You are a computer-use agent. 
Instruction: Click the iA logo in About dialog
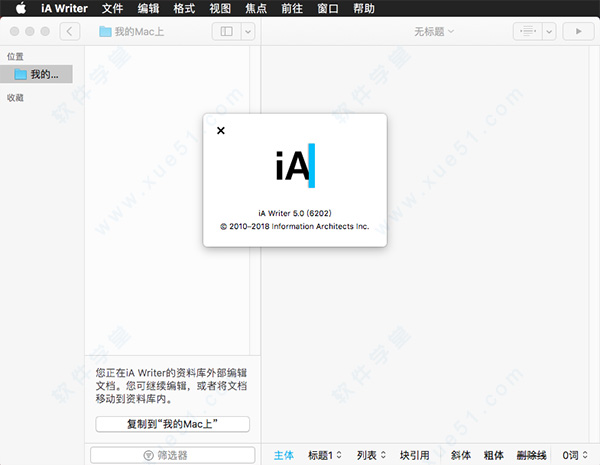click(x=295, y=165)
